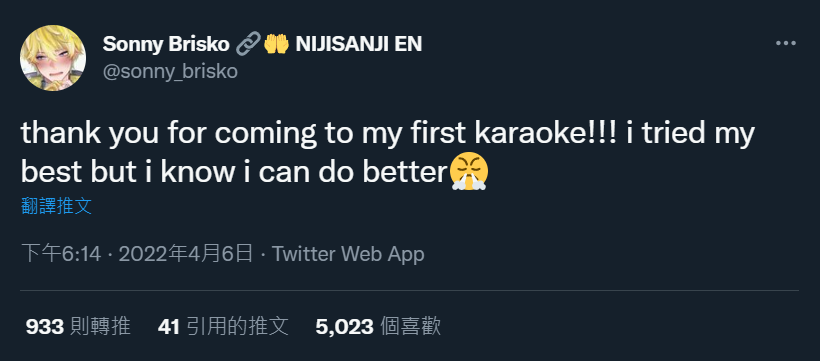820x361 pixels.
Task: Open the Twitter Web App source link
Action: tap(348, 254)
